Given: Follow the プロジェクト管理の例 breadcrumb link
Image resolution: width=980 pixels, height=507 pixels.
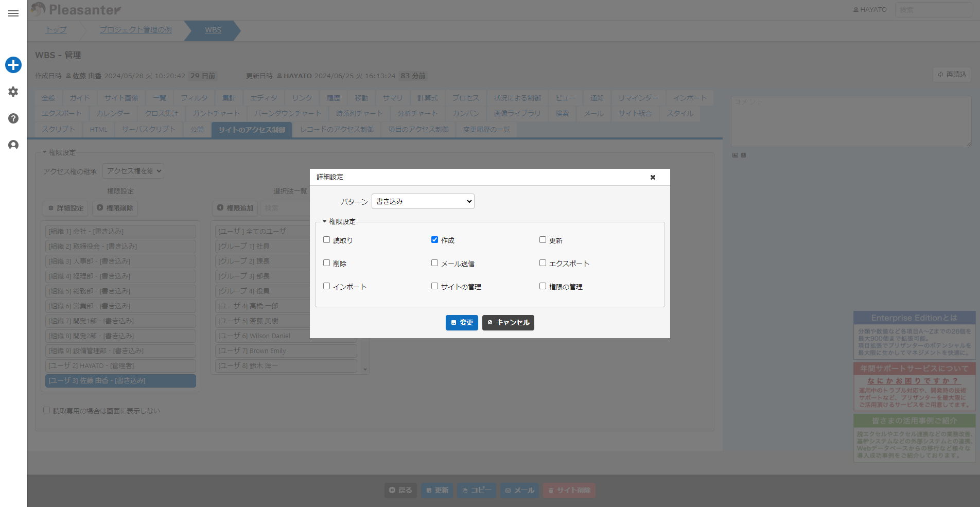Looking at the screenshot, I should coord(135,30).
